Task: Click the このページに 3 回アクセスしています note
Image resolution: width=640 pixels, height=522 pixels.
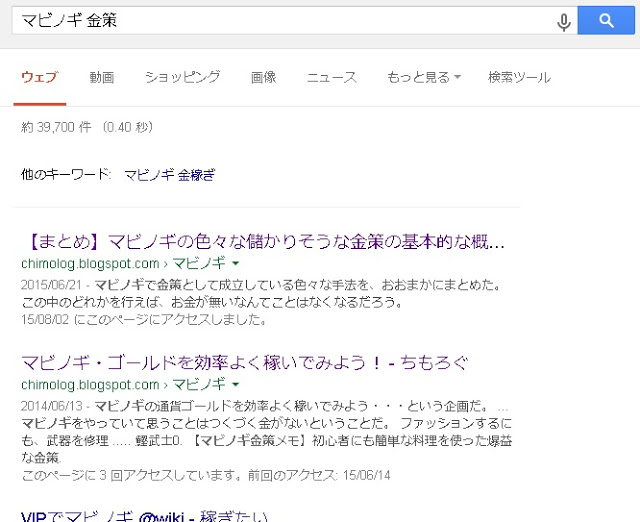Action: tap(206, 475)
